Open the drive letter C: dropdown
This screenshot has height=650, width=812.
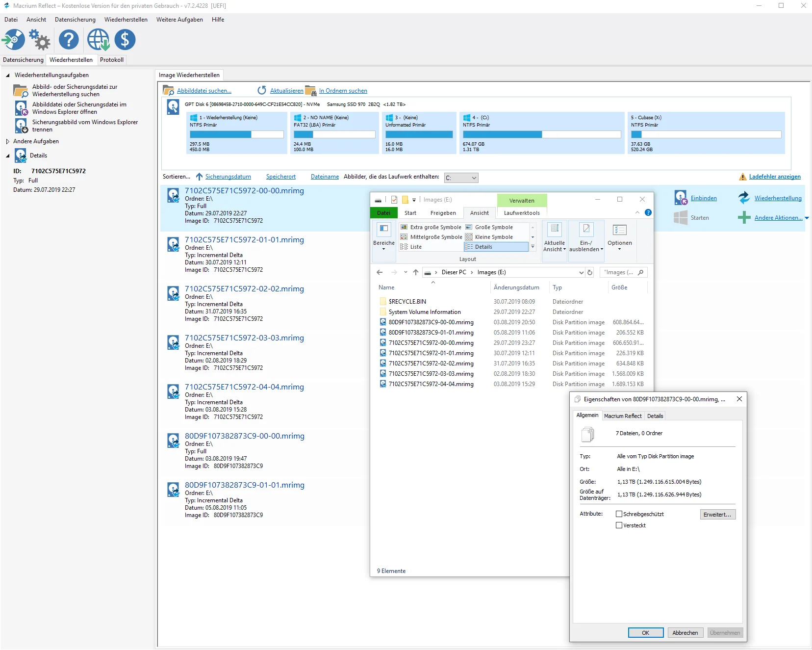(461, 178)
